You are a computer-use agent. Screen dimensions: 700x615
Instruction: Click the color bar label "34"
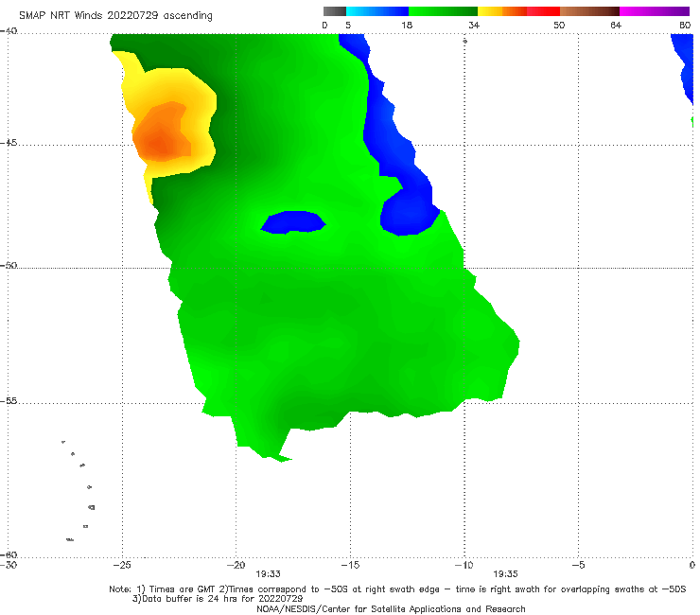[474, 26]
